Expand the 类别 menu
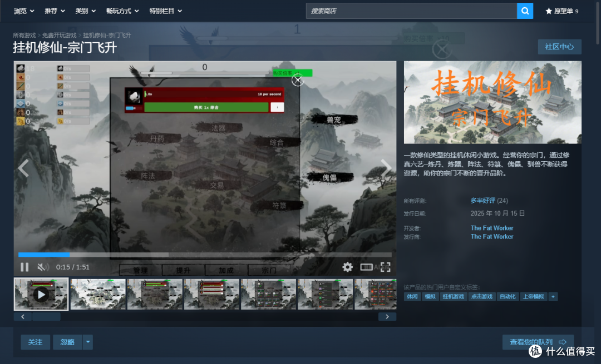The image size is (601, 364). coord(85,11)
